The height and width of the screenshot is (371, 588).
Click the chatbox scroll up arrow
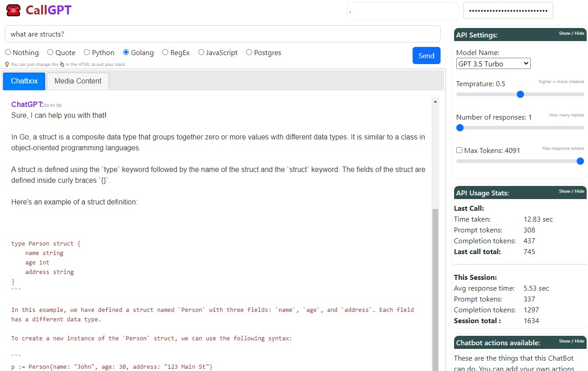(435, 102)
